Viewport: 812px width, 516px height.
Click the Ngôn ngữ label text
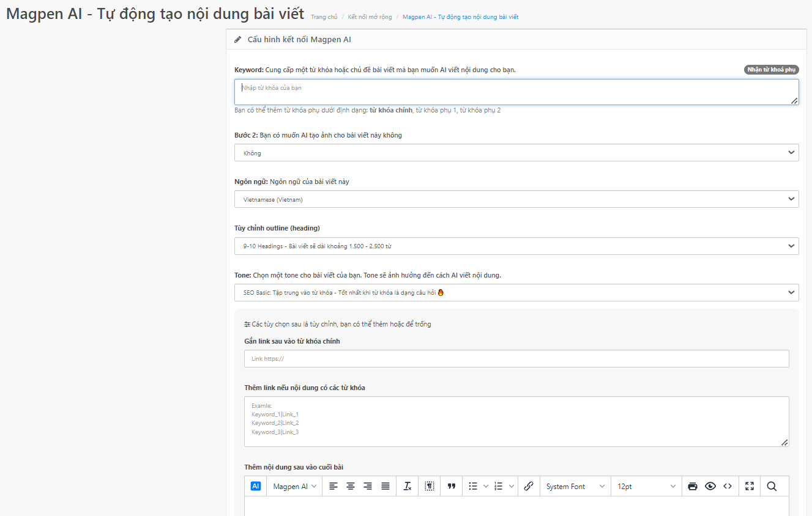click(x=292, y=182)
